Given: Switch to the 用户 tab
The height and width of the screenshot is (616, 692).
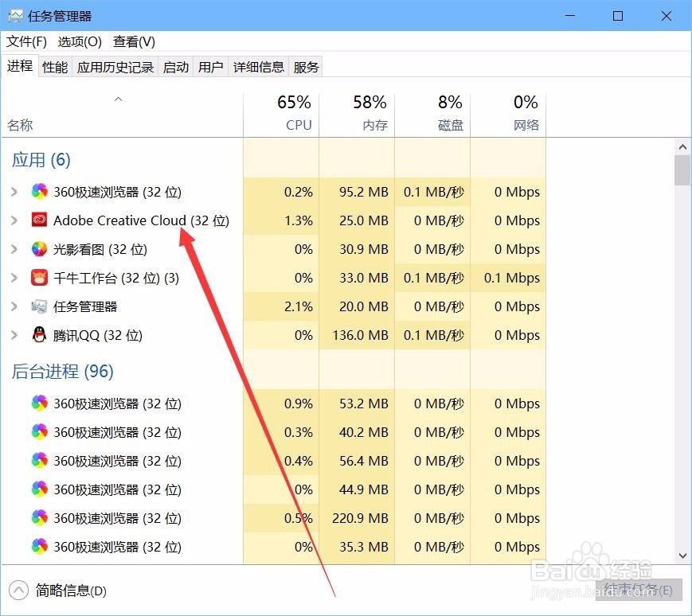Looking at the screenshot, I should pyautogui.click(x=210, y=67).
